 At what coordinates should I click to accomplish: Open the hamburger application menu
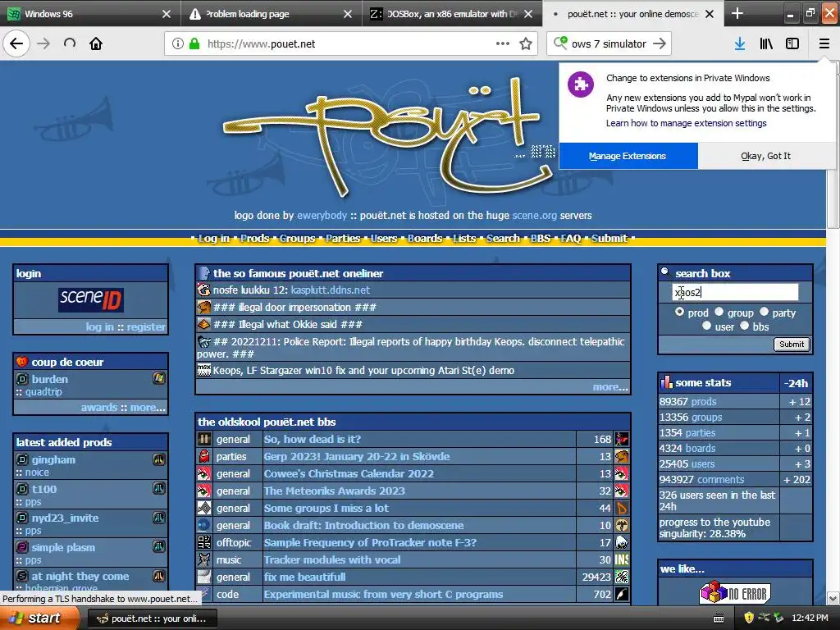pos(824,44)
